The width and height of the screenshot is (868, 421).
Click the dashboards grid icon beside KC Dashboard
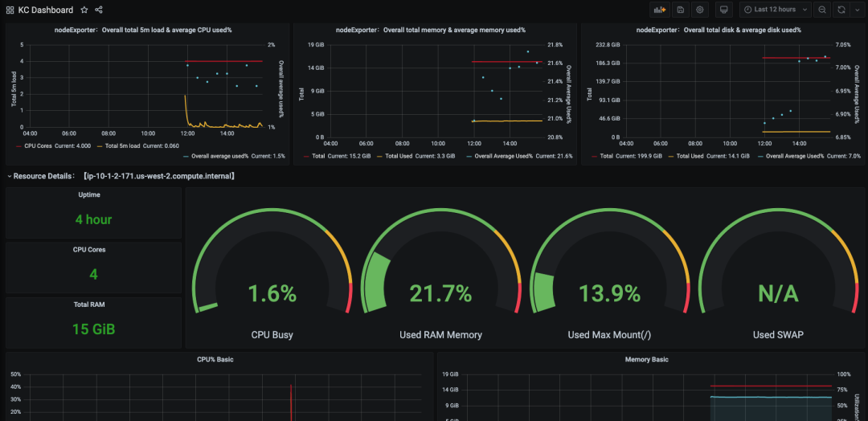(x=10, y=10)
